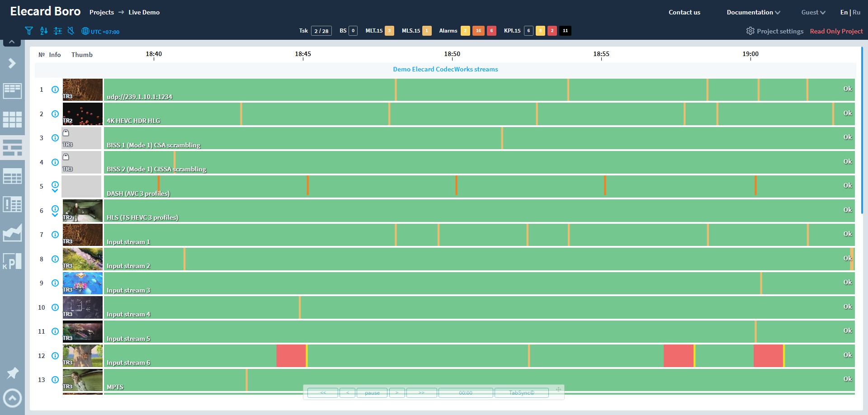Click the 4K HEVC HDR HLG thumbnail
Screen dimensions: 868x415
pyautogui.click(x=83, y=114)
